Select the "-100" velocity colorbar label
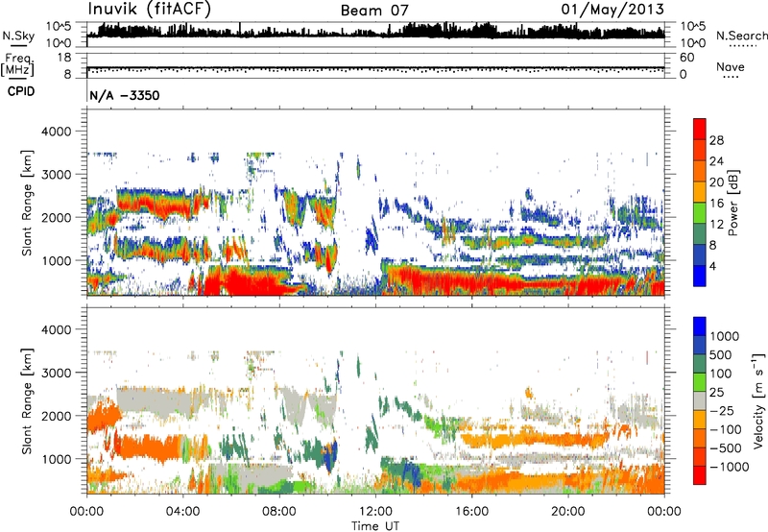This screenshot has width=768, height=532. point(726,429)
